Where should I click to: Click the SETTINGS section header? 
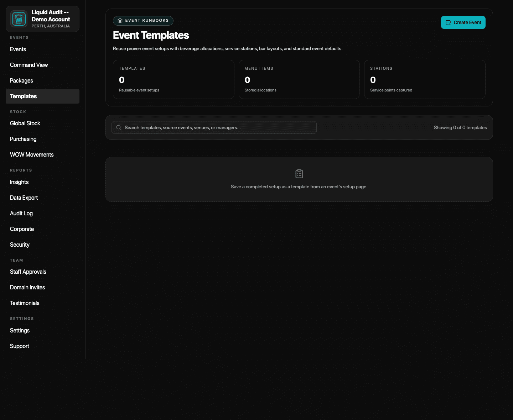22,319
